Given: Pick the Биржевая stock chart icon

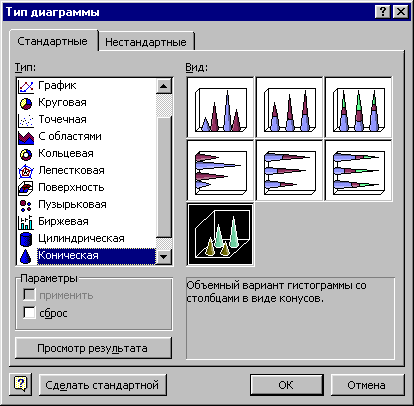Looking at the screenshot, I should coord(26,222).
